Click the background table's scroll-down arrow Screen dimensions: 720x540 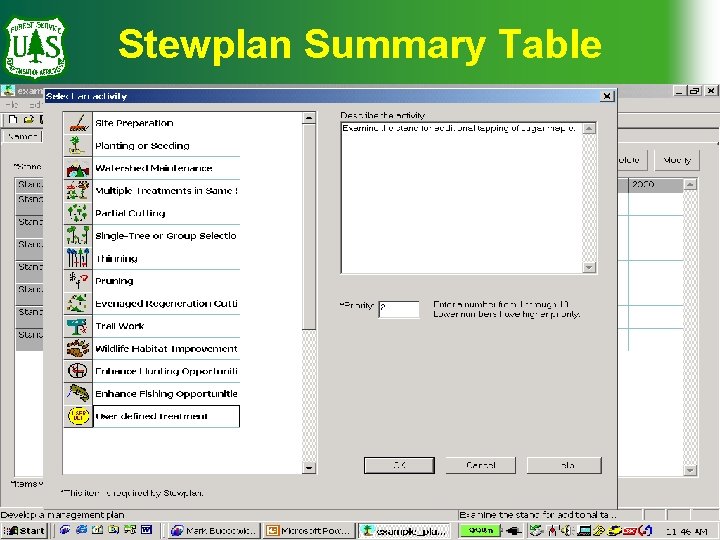[x=690, y=470]
